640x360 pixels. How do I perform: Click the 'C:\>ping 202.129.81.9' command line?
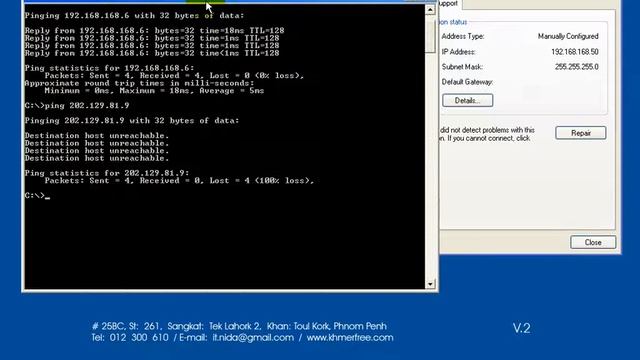(77, 106)
